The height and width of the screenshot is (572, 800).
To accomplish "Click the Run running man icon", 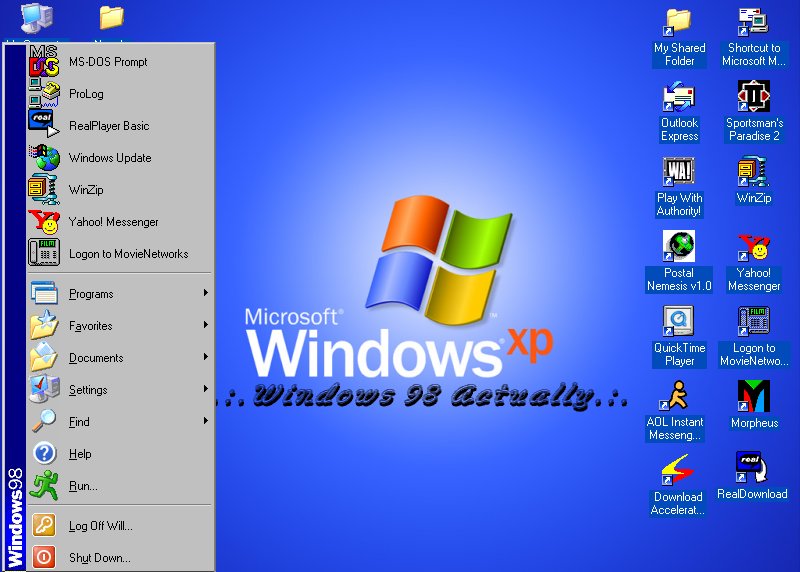I will [44, 485].
